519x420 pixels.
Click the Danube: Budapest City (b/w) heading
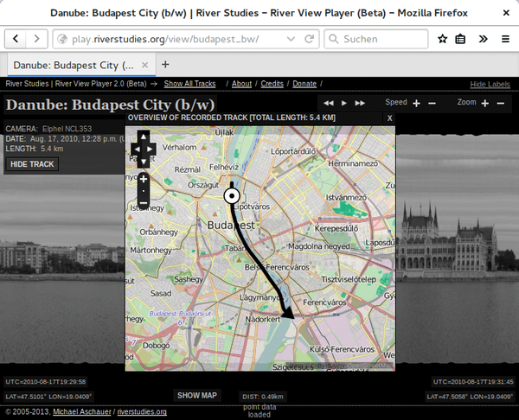110,105
